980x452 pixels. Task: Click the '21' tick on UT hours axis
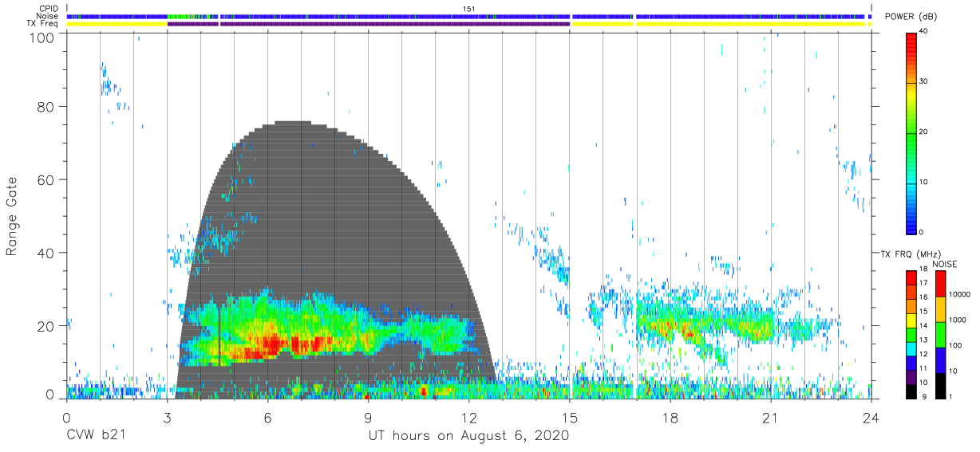[x=770, y=416]
